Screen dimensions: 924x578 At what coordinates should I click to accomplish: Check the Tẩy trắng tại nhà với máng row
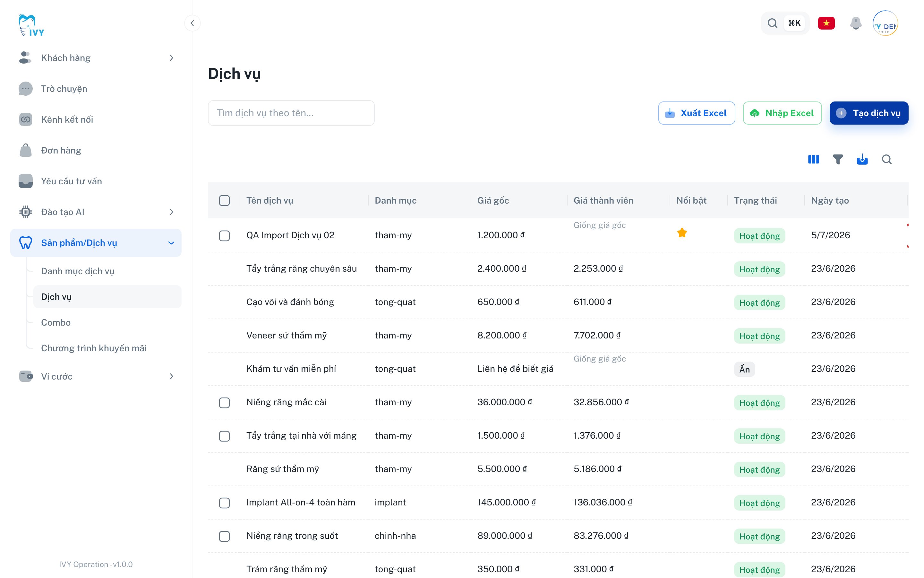[225, 436]
